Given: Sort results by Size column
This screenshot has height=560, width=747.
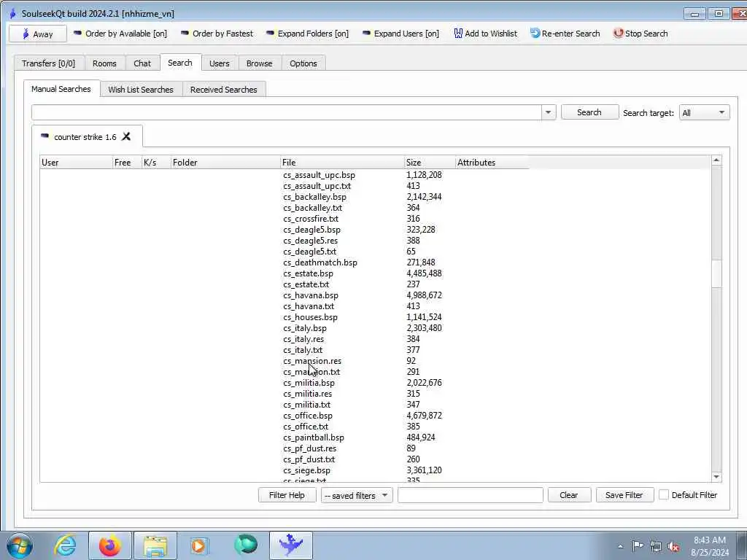Looking at the screenshot, I should tap(430, 163).
